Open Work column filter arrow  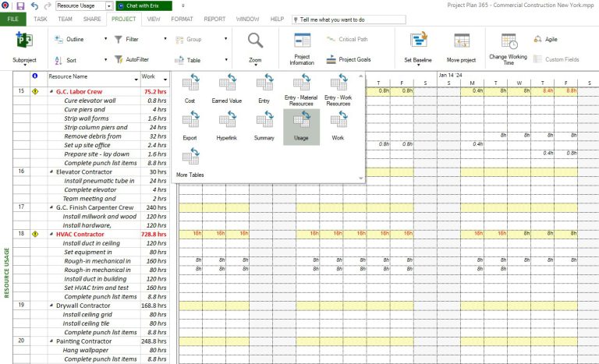click(165, 80)
